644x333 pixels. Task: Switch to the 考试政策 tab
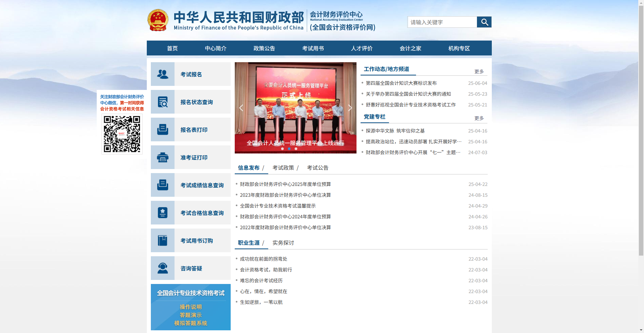pos(283,167)
